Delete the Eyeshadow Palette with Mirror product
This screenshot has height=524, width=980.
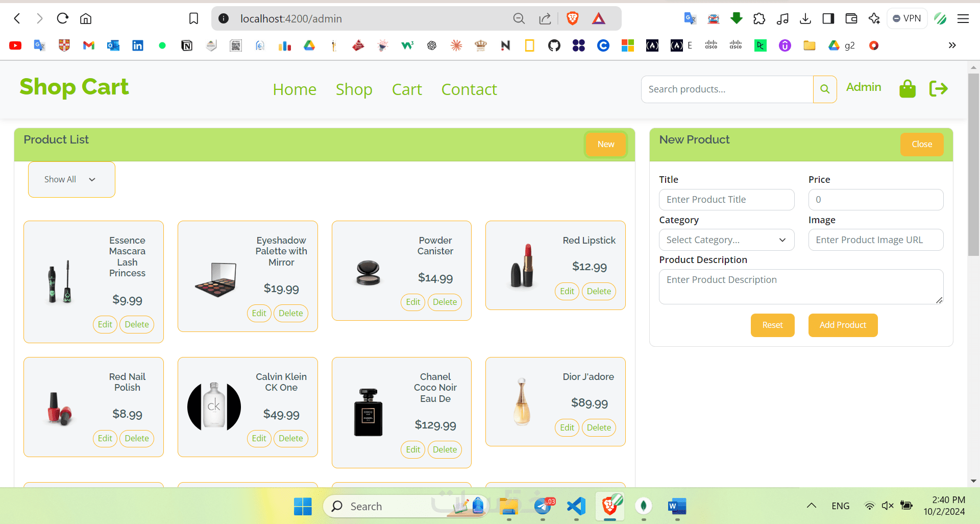291,314
